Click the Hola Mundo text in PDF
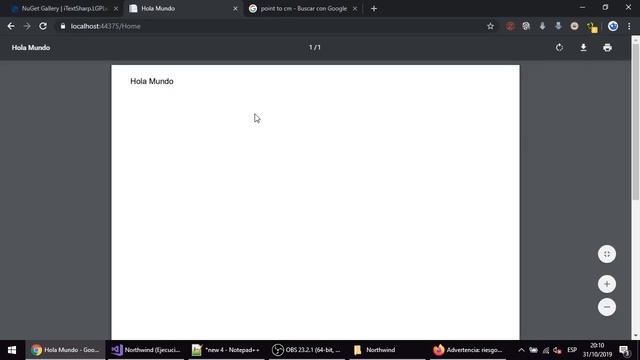Viewport: 640px width, 360px height. click(x=152, y=81)
